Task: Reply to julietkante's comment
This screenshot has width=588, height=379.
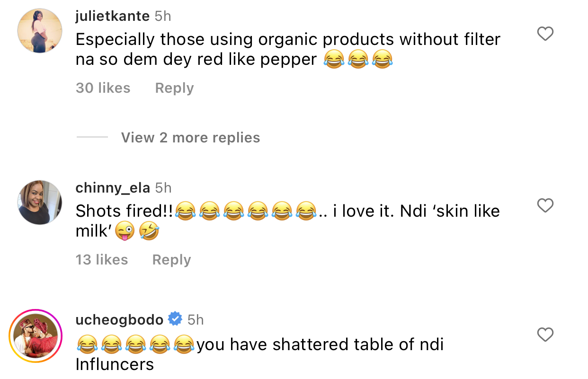Action: tap(174, 88)
